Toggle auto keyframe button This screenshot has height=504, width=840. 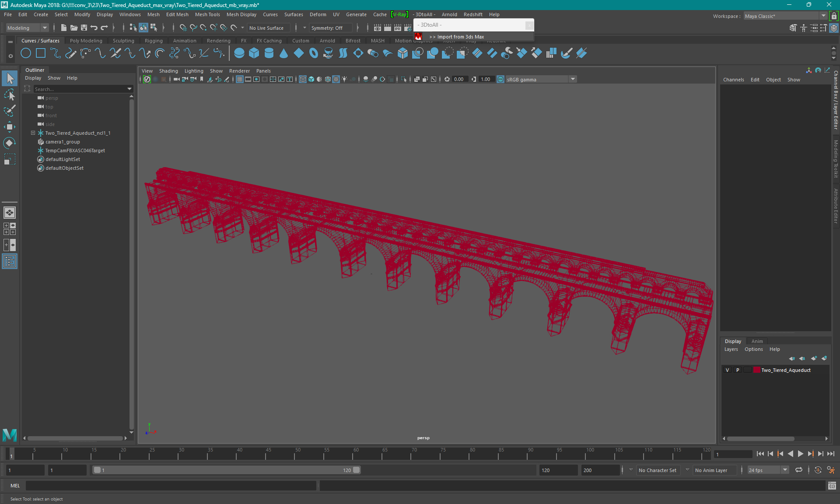click(x=818, y=470)
